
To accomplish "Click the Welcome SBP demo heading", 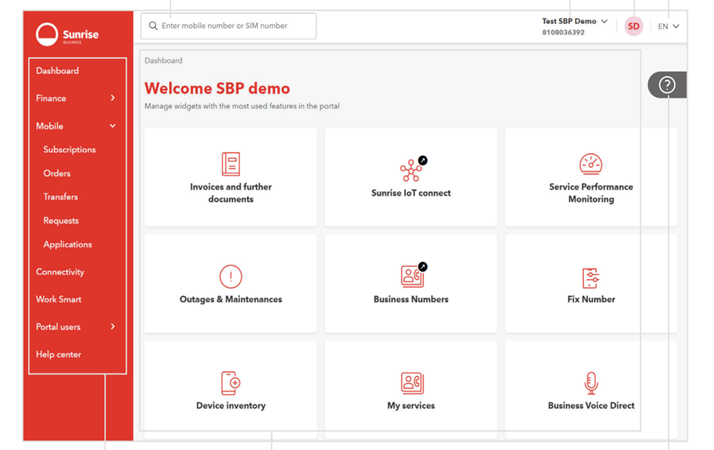I will [x=217, y=88].
